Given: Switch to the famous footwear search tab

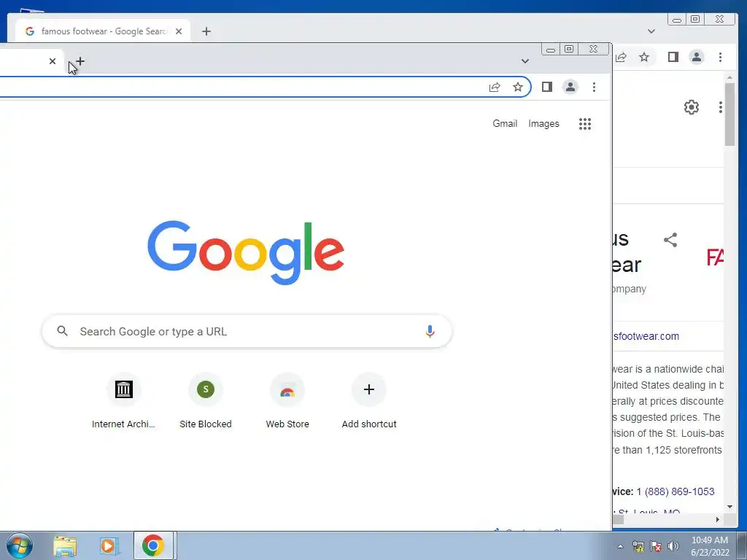Looking at the screenshot, I should [x=102, y=31].
